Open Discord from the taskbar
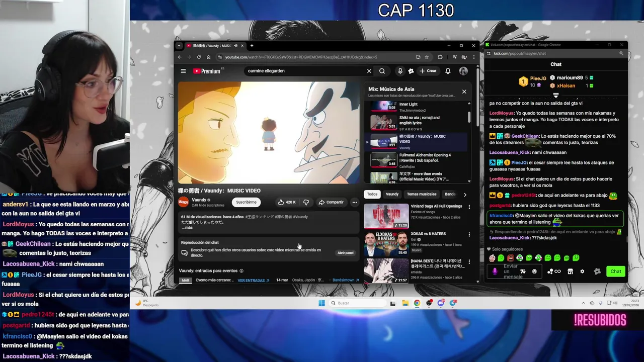 tap(441, 303)
